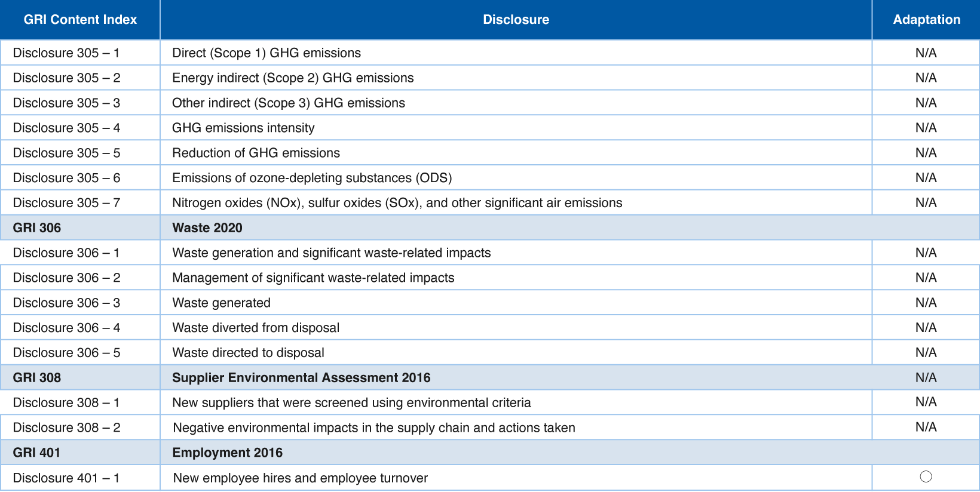Image resolution: width=980 pixels, height=492 pixels.
Task: Select the 'Disclosure 305 – 5' cell
Action: 80,153
